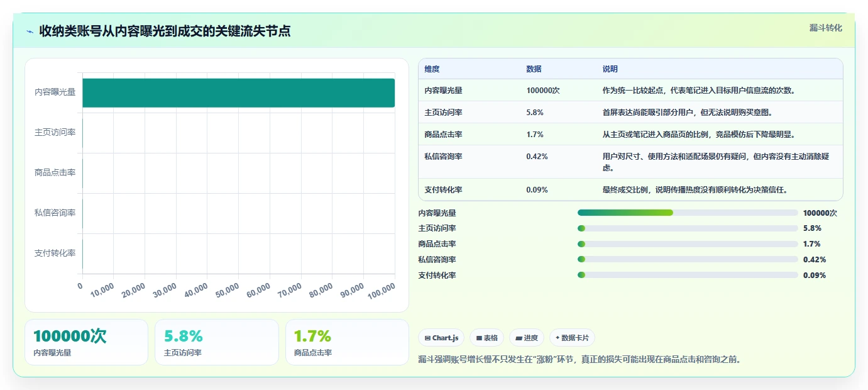Click the lightning icon beside the page title
Viewport: 868px width, 390px height.
coord(30,31)
